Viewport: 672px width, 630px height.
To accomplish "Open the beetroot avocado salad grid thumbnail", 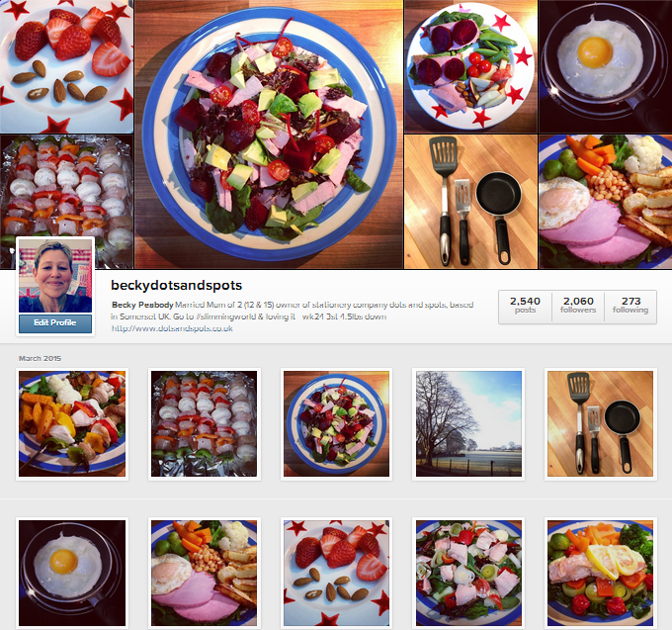I will (336, 423).
